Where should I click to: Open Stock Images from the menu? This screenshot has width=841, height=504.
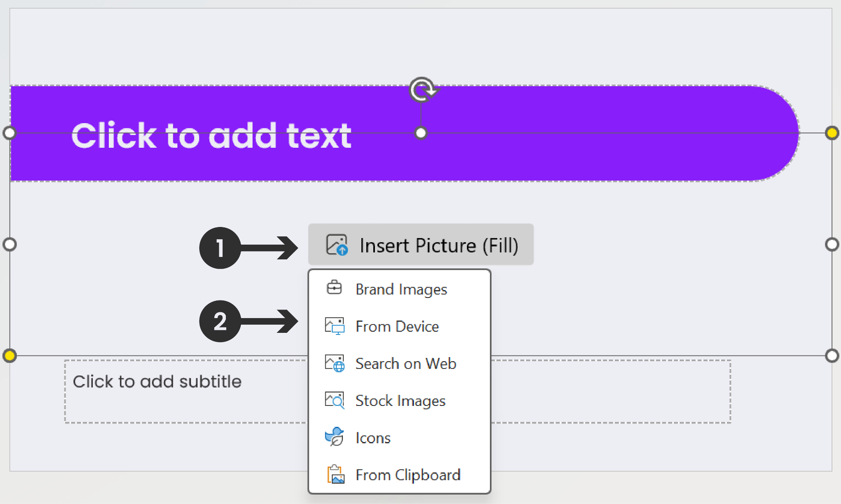click(400, 401)
